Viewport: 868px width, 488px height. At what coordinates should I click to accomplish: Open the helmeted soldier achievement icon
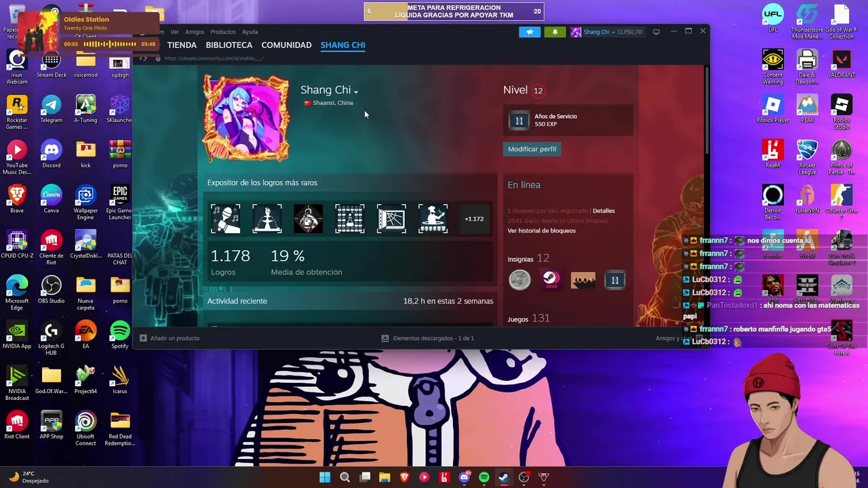(x=309, y=219)
